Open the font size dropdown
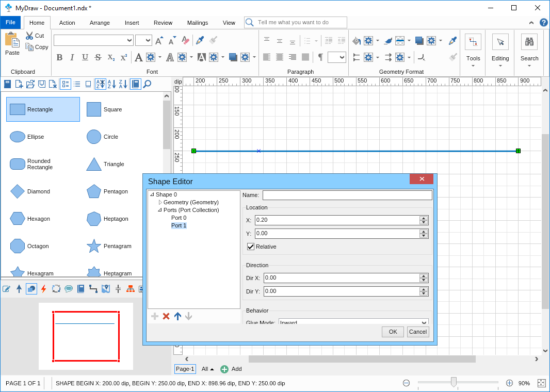550x392 pixels. 148,40
